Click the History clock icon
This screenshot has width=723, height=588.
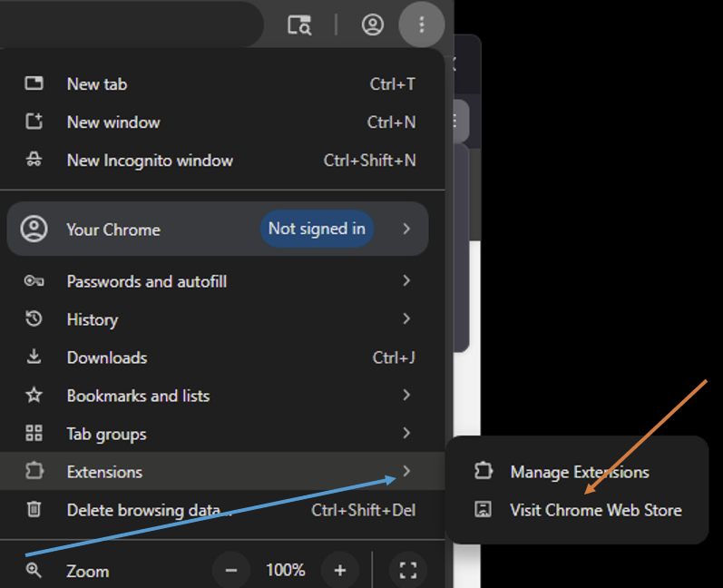[34, 318]
